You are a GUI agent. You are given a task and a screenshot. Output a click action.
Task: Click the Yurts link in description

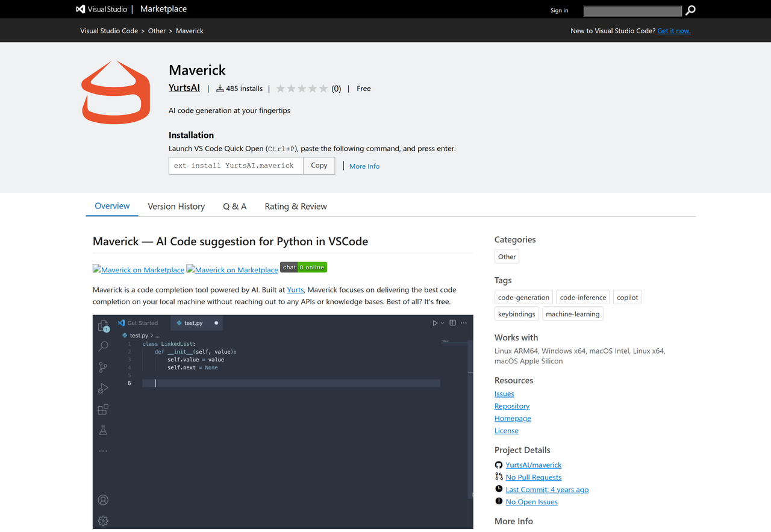tap(295, 290)
